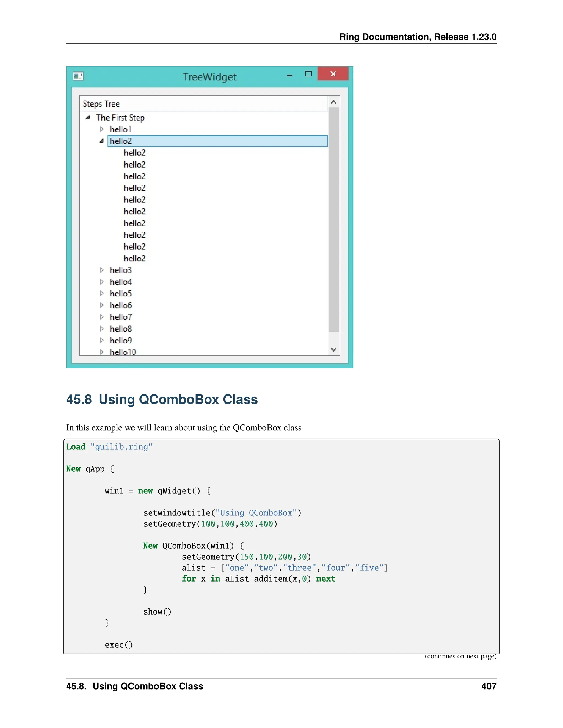Select the hello3 tree item
Viewport: 563px width, 728px height.
(x=121, y=270)
